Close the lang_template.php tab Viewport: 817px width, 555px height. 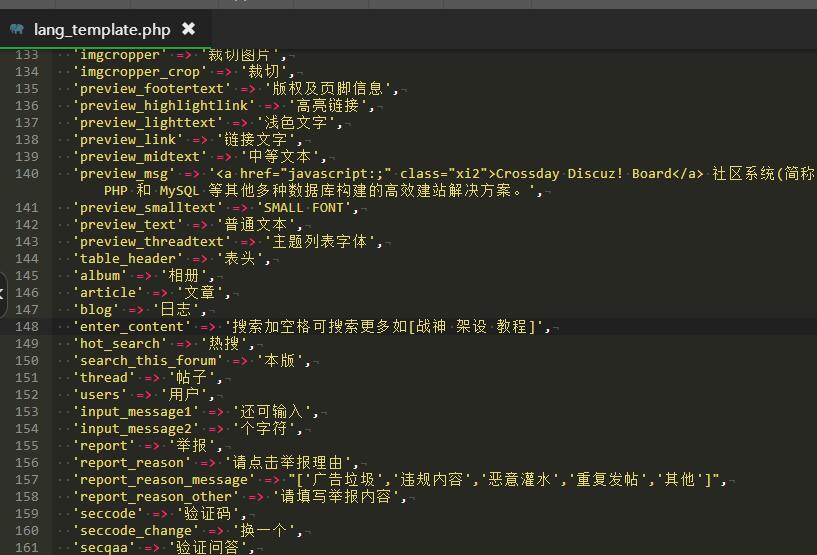tap(188, 29)
